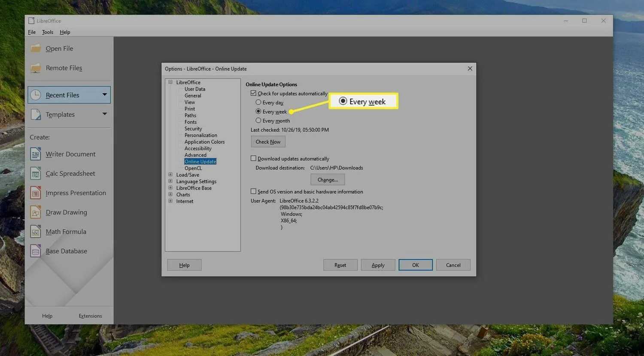Click the LibreOffice title bar logo icon
Screen dimensions: 644x356
pos(31,21)
